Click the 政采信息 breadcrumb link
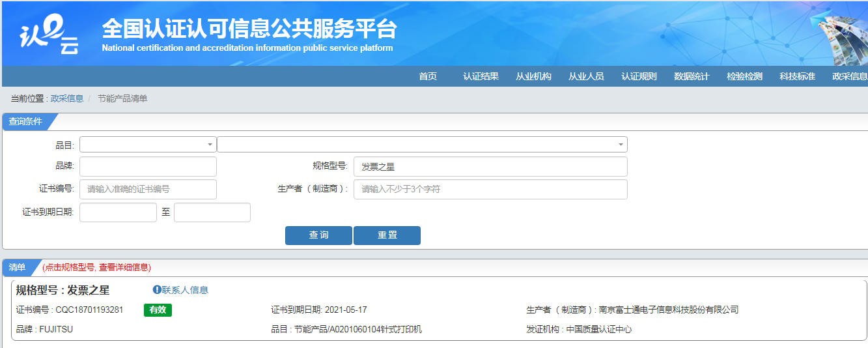Image resolution: width=868 pixels, height=348 pixels. (x=67, y=98)
